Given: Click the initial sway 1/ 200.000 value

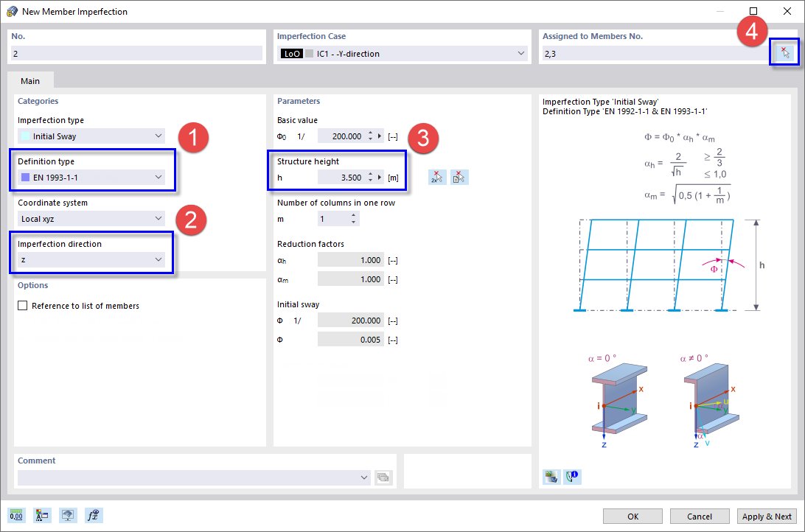Looking at the screenshot, I should pyautogui.click(x=351, y=321).
